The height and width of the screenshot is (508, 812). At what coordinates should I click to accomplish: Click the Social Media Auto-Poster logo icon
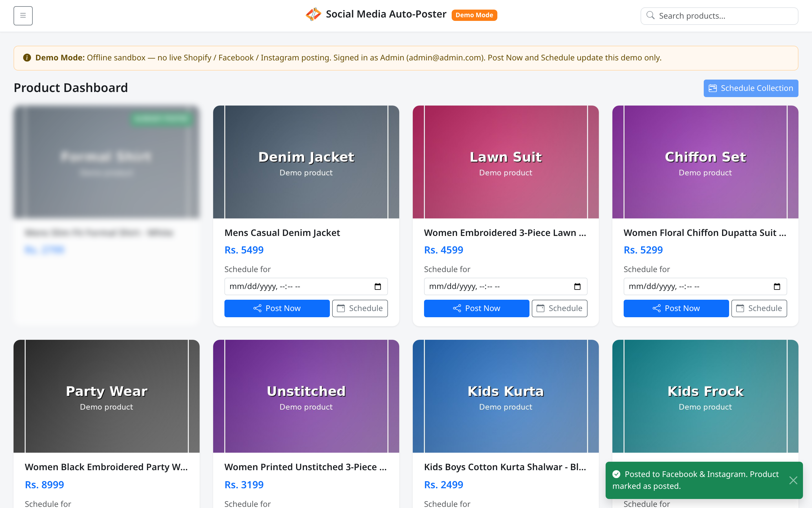point(314,14)
